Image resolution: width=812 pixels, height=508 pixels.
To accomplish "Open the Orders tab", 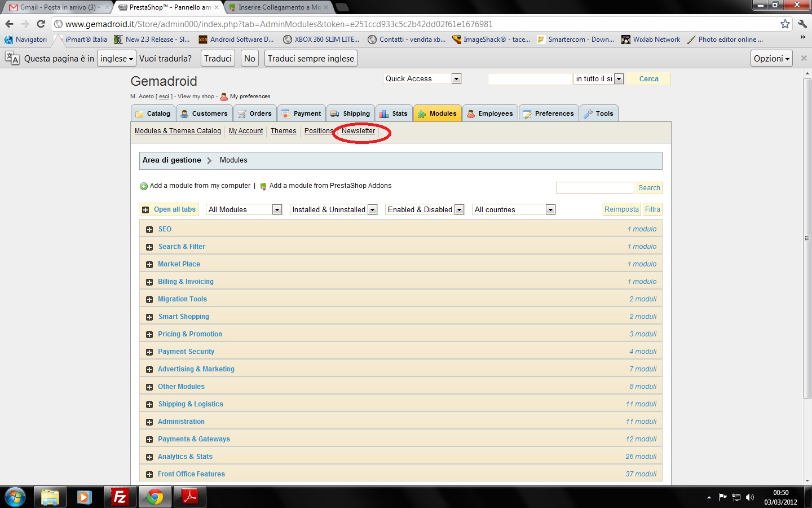I will [x=255, y=113].
